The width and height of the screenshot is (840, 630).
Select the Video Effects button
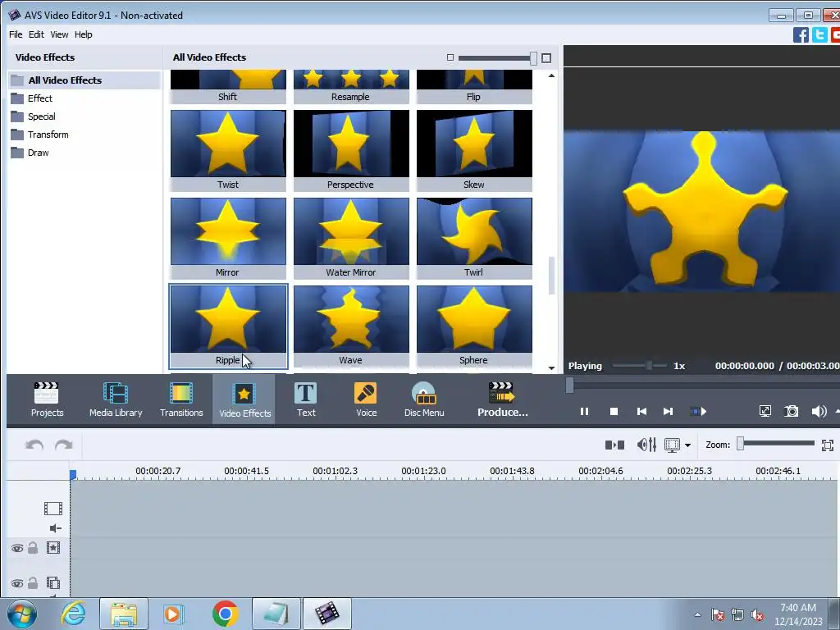click(244, 399)
